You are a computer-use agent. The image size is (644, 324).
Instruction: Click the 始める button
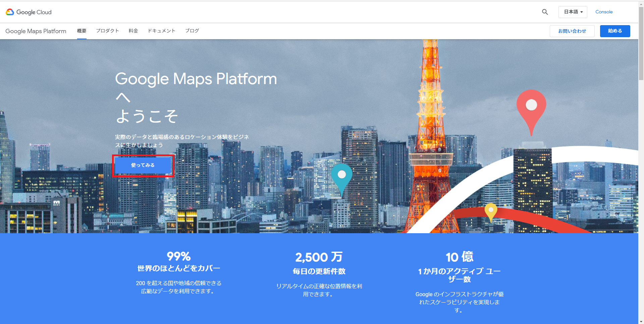[x=615, y=31]
